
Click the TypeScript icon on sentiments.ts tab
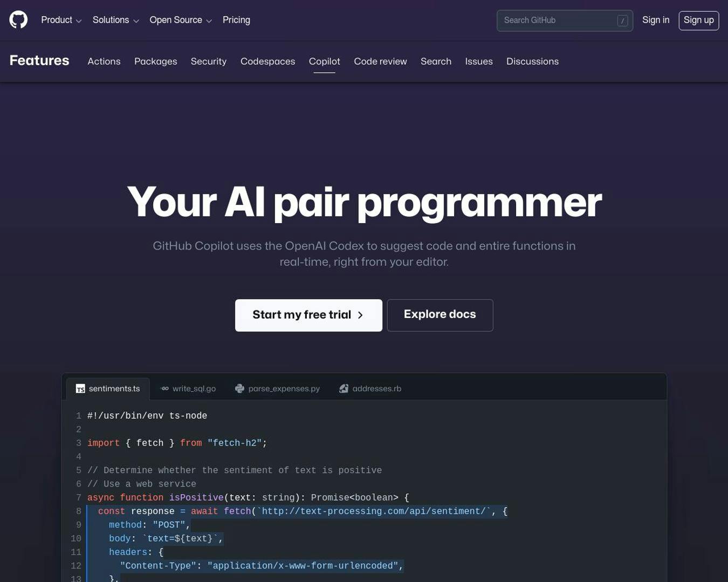coord(80,389)
